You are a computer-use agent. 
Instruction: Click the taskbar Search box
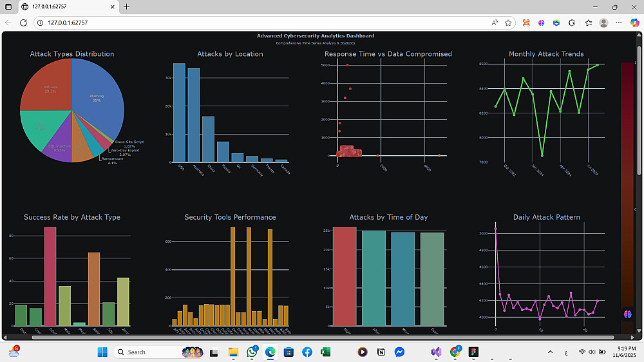point(158,352)
